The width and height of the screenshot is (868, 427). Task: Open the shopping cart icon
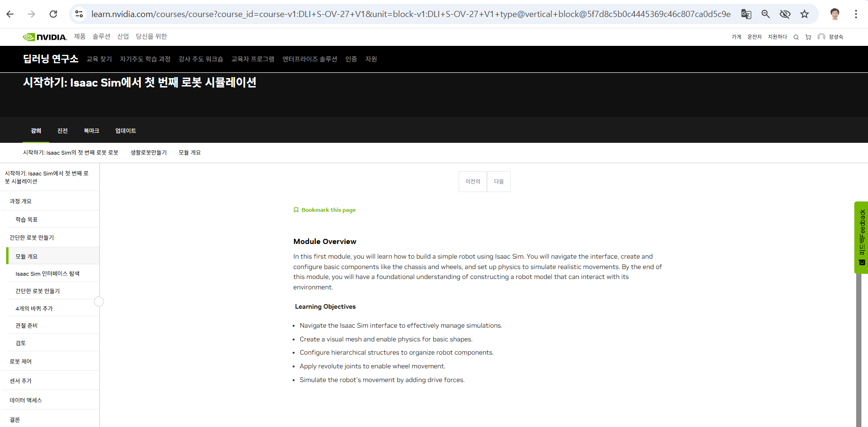point(808,37)
